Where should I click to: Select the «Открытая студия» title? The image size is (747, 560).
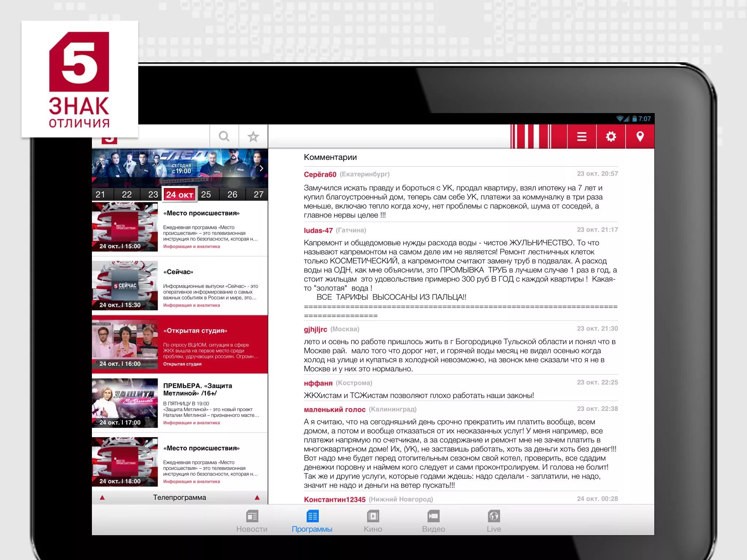point(195,331)
